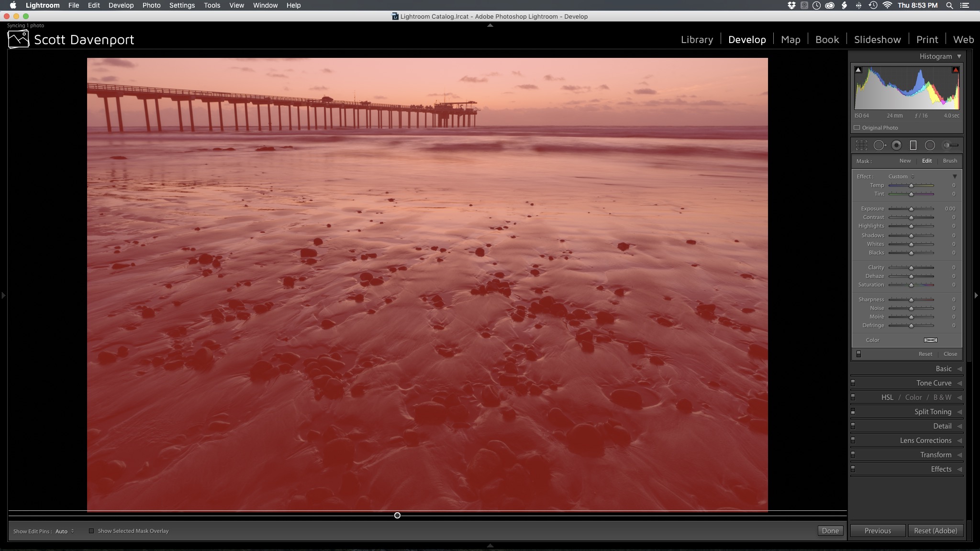This screenshot has width=980, height=551.
Task: Open the Dropbox menu bar icon
Action: click(791, 5)
